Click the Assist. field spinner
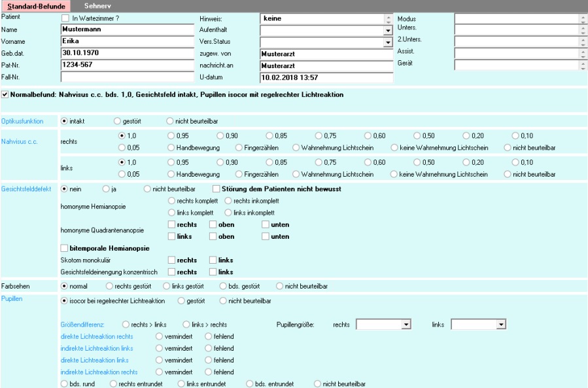The width and height of the screenshot is (588, 388). 583,54
